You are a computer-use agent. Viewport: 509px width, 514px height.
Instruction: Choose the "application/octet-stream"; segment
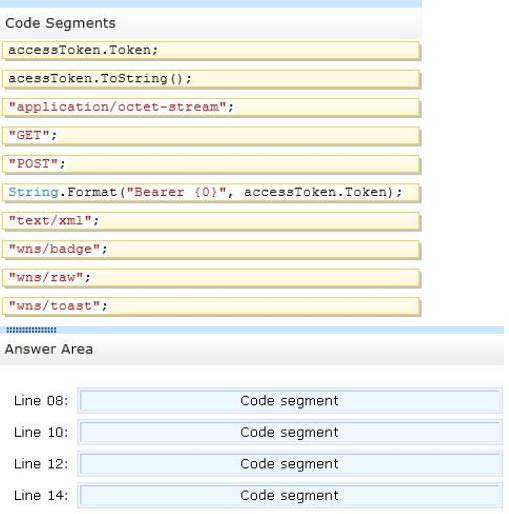click(211, 107)
